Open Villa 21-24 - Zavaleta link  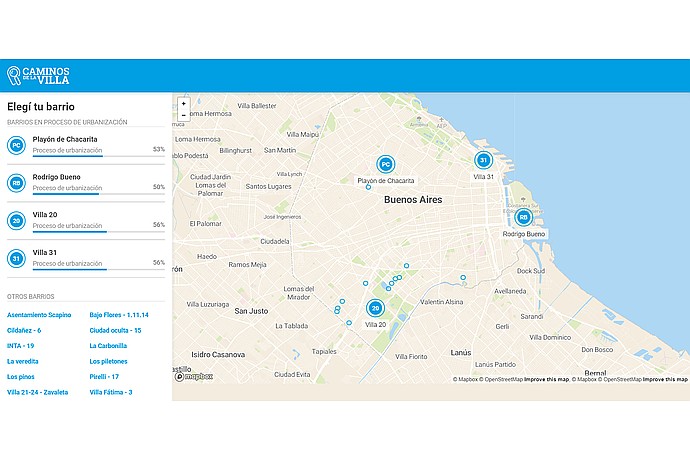(38, 392)
